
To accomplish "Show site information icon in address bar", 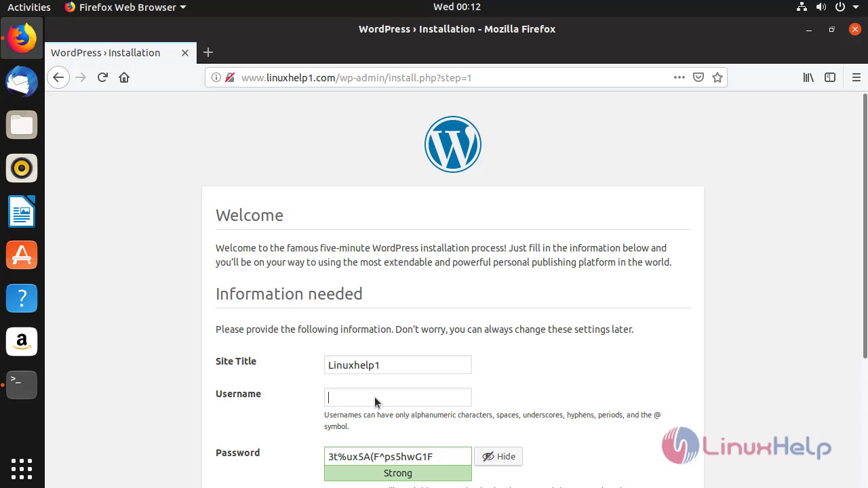I will click(216, 77).
